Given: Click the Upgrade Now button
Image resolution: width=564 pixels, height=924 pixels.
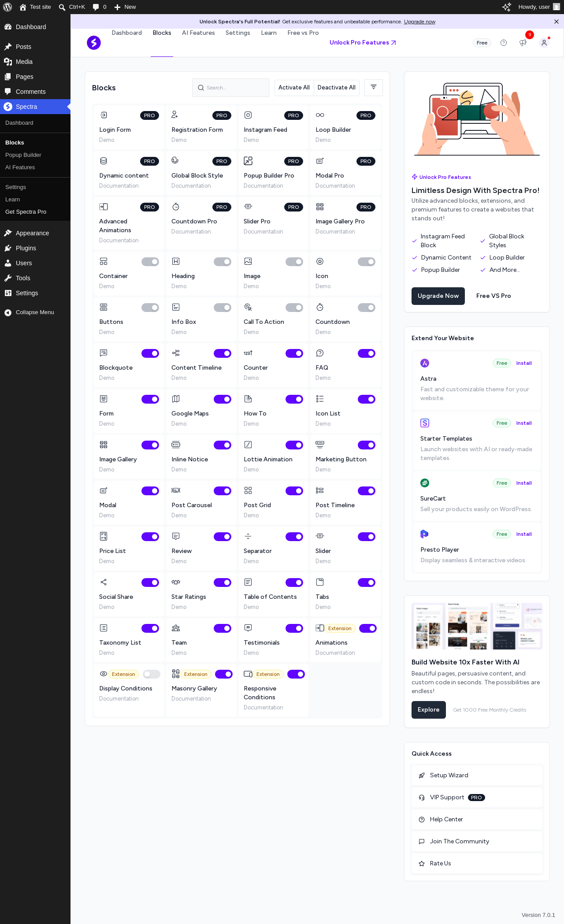Looking at the screenshot, I should pyautogui.click(x=438, y=296).
